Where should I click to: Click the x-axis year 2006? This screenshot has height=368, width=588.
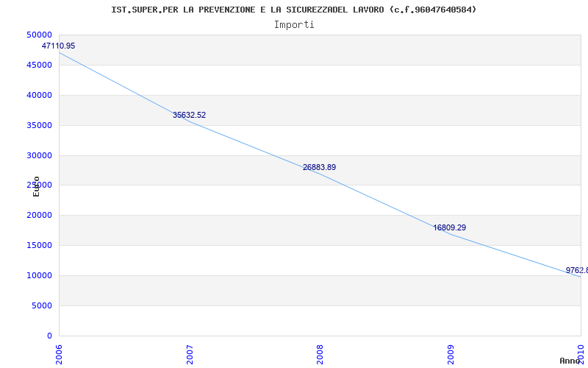click(x=60, y=355)
